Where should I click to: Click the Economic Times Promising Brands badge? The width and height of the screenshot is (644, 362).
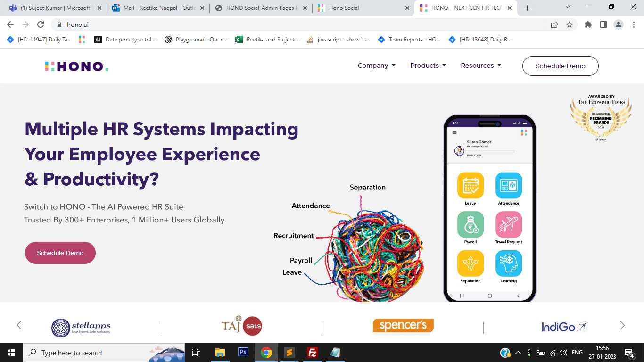(x=601, y=118)
